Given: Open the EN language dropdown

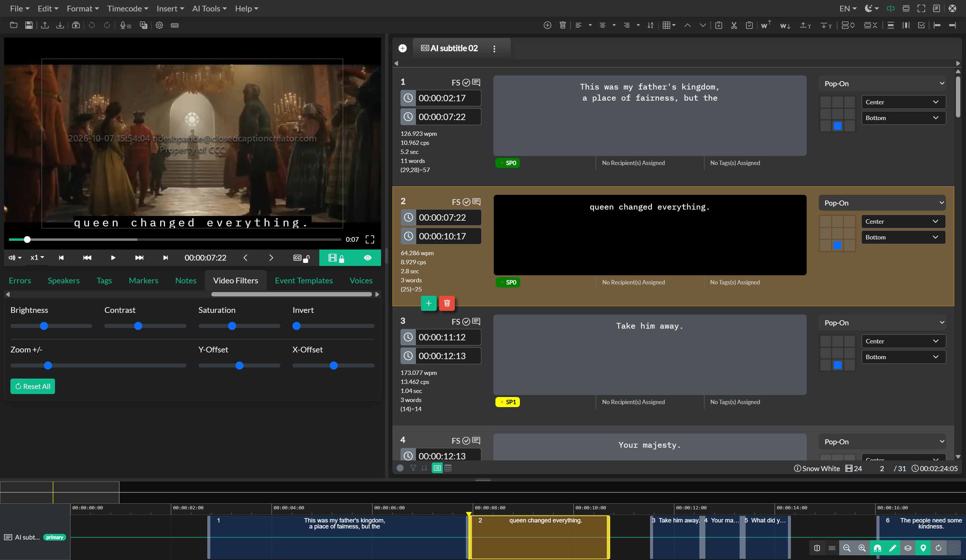Looking at the screenshot, I should (x=848, y=8).
